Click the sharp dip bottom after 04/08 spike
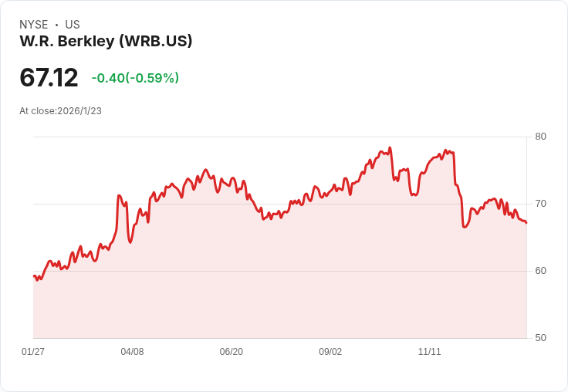Viewport: 568px width, 392px height. tap(130, 242)
